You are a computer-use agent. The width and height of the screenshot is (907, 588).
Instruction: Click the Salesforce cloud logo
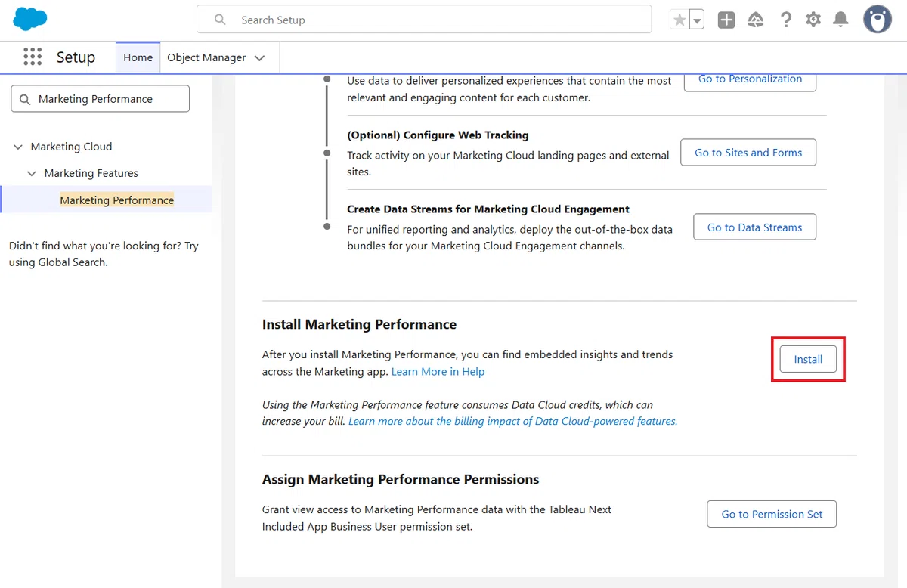tap(30, 19)
